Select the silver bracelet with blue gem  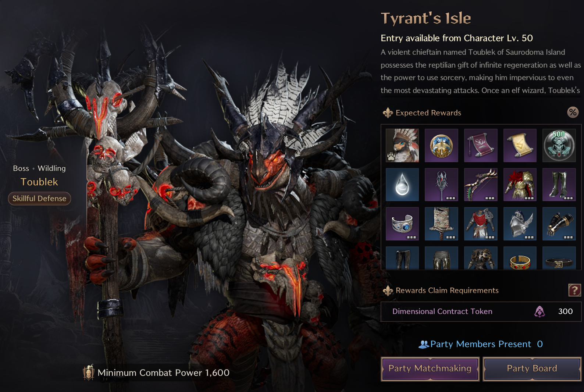coord(402,224)
